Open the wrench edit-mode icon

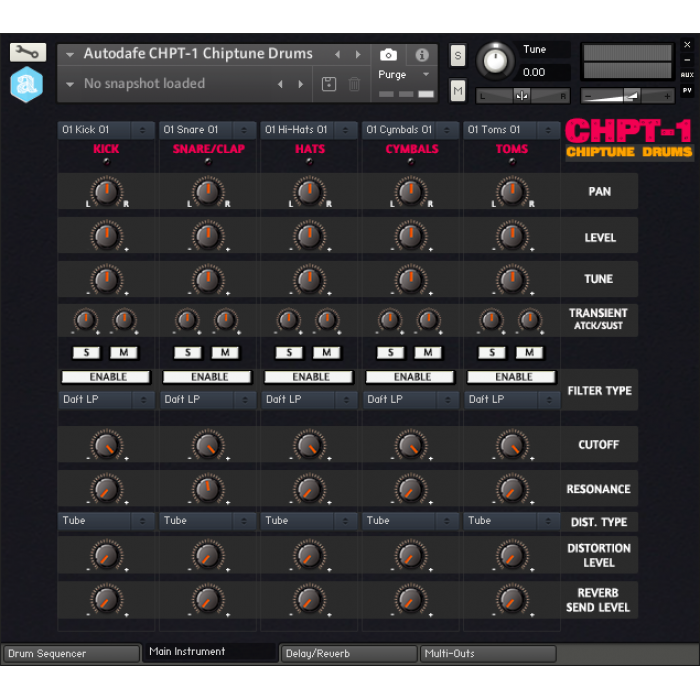point(28,52)
